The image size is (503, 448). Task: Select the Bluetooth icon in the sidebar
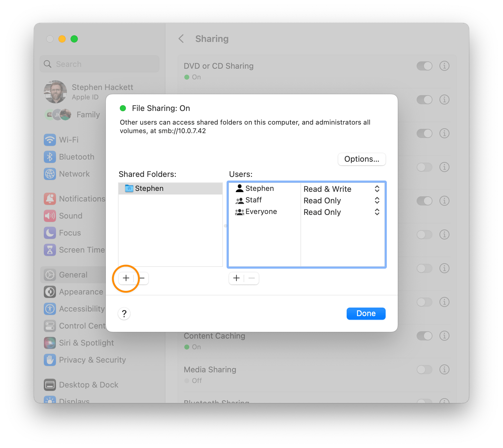tap(50, 157)
